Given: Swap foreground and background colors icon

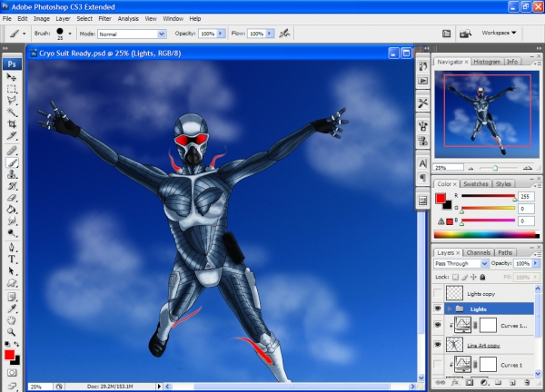Looking at the screenshot, I should [16, 344].
